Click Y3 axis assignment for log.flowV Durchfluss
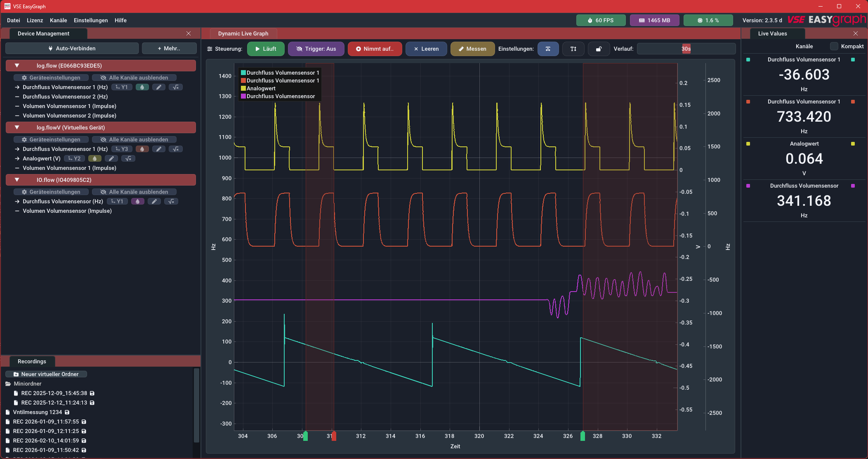 point(122,149)
